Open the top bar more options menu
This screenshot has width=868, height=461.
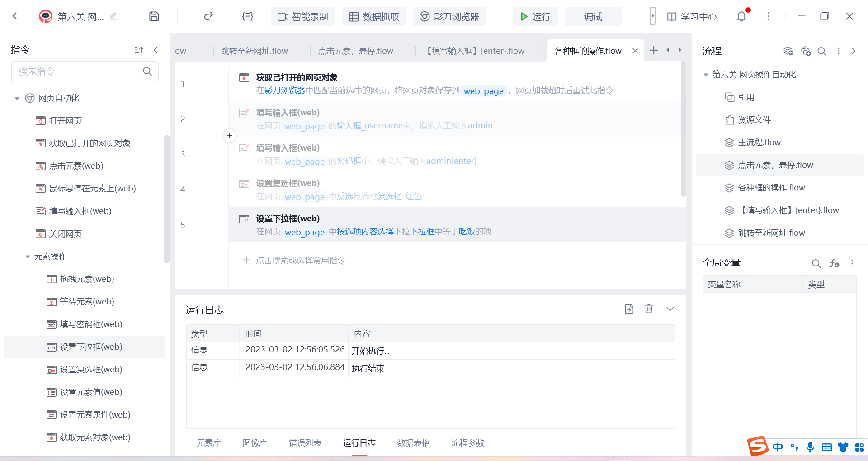tap(768, 16)
